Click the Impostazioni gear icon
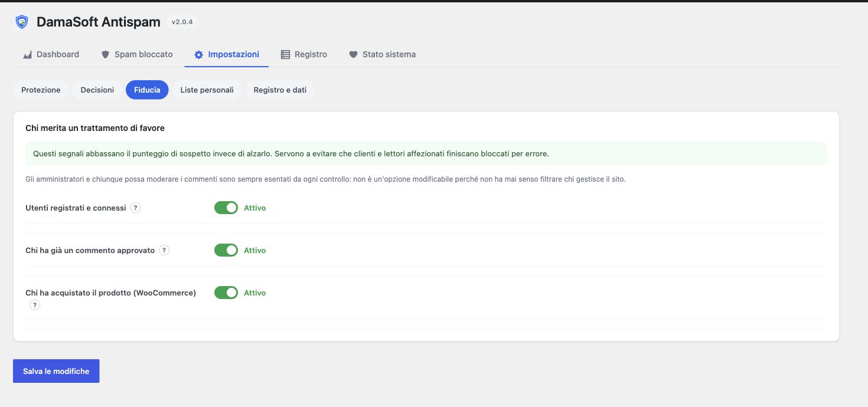868x407 pixels. tap(198, 54)
